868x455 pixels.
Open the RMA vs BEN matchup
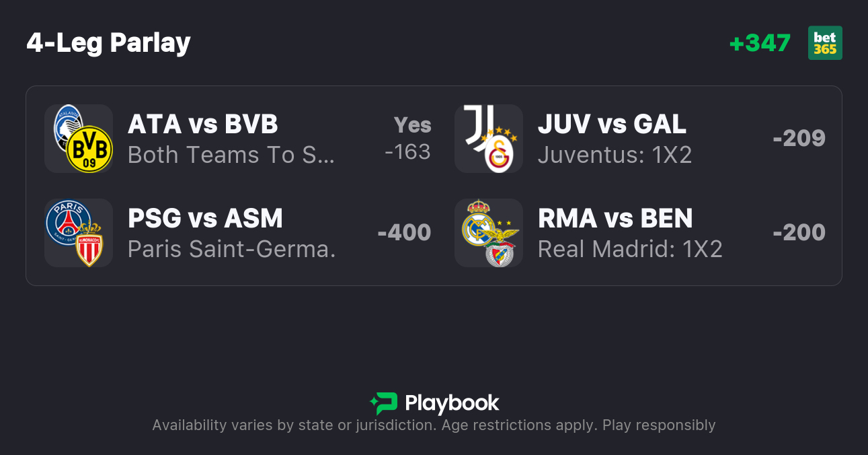pyautogui.click(x=615, y=219)
